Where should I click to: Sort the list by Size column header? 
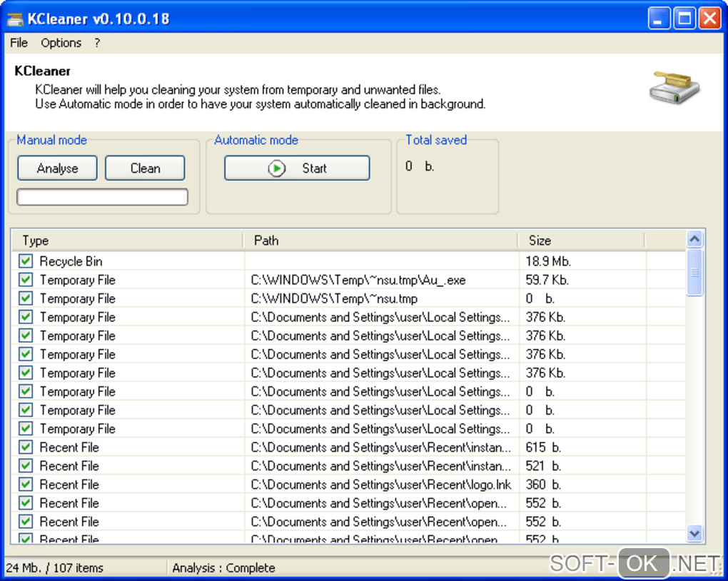[582, 241]
